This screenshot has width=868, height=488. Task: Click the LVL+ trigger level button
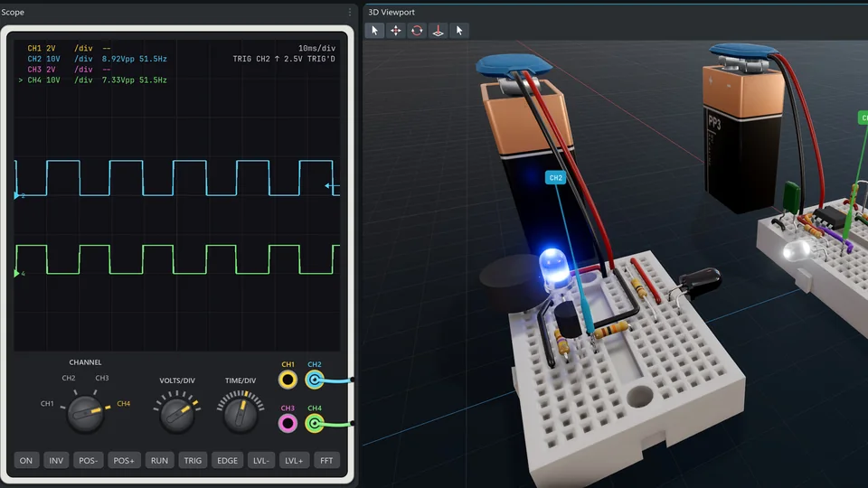point(294,460)
